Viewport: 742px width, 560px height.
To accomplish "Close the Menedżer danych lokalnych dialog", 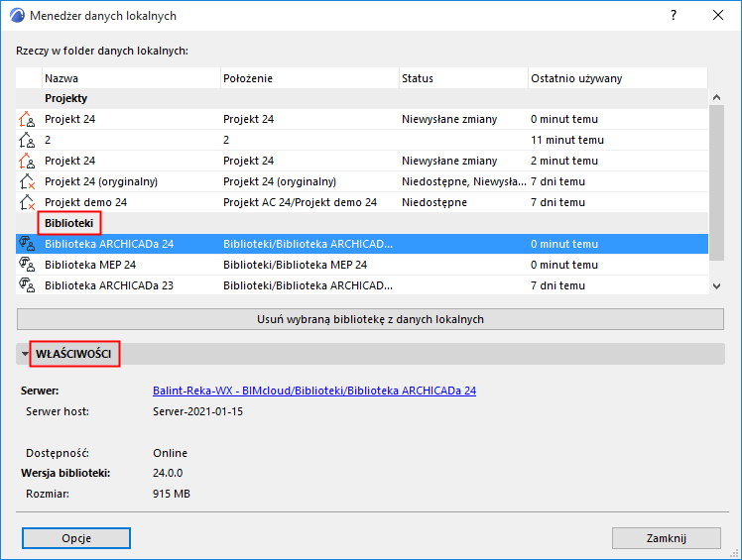I will tap(718, 15).
